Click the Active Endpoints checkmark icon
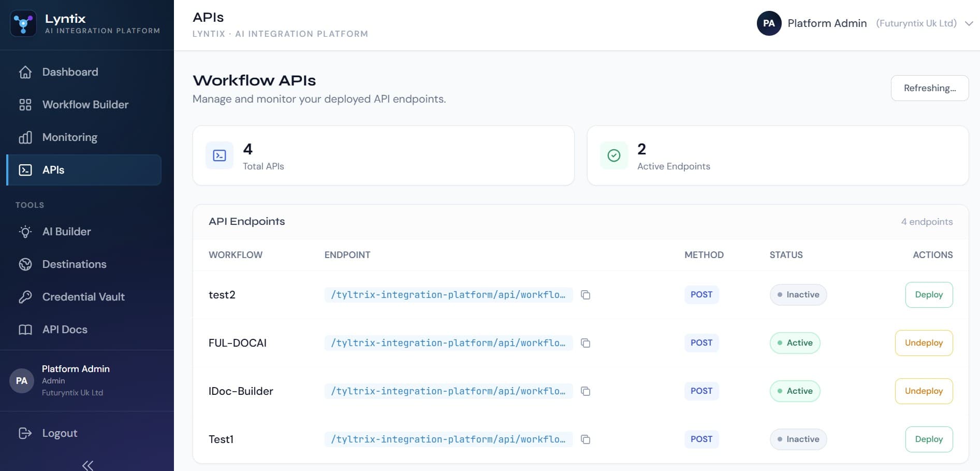 click(x=614, y=155)
